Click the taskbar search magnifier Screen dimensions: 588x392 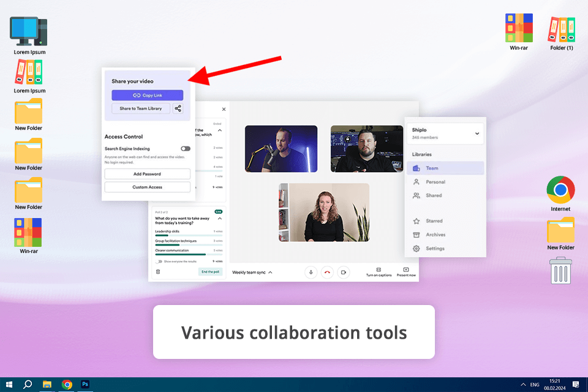28,385
